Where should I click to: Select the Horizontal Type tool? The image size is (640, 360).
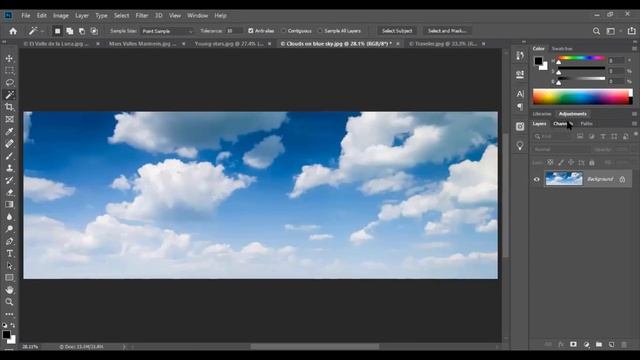[x=9, y=253]
